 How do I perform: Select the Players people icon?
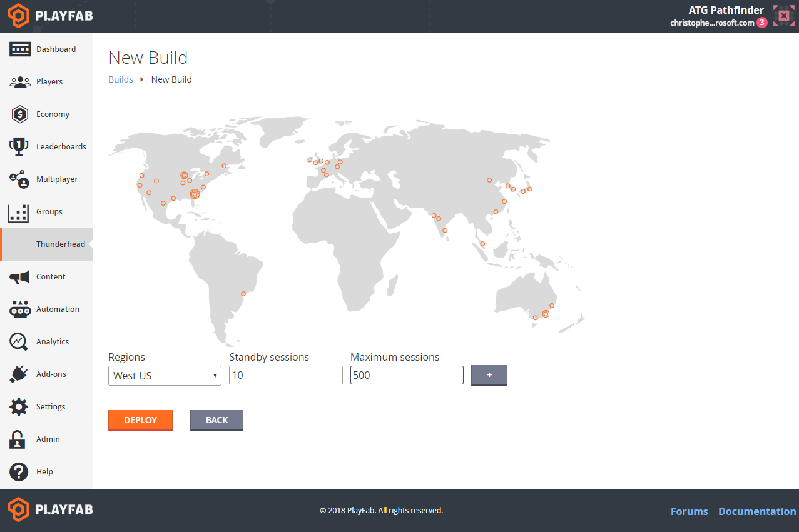(x=20, y=82)
